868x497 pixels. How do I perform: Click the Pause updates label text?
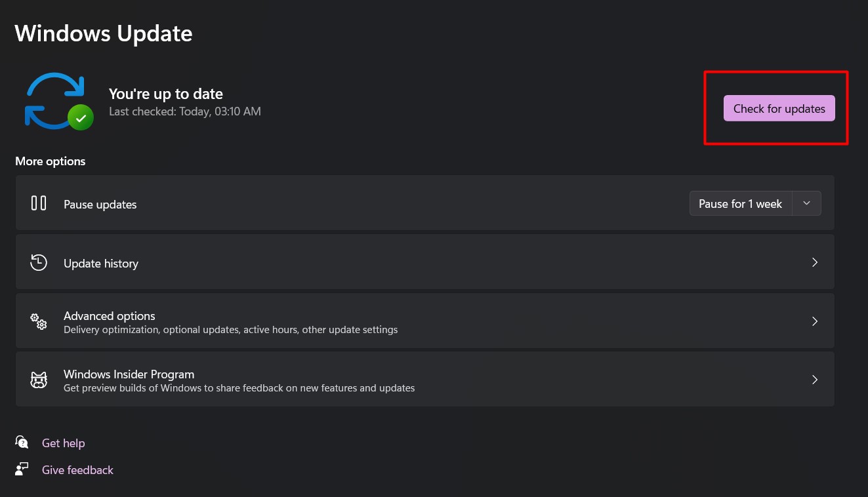pos(100,205)
